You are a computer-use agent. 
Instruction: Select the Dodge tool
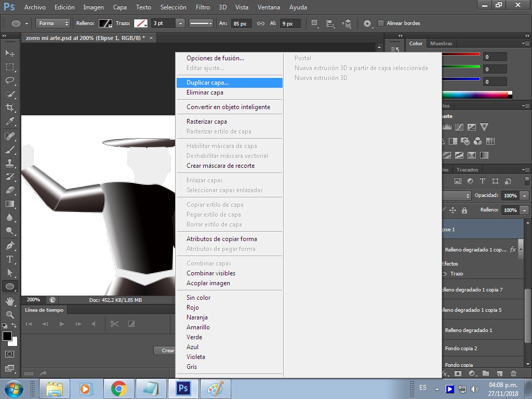(10, 231)
